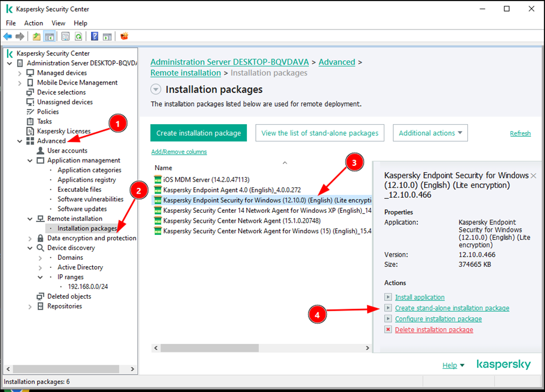545x392 pixels.
Task: Open the Additional actions dropdown
Action: (430, 133)
